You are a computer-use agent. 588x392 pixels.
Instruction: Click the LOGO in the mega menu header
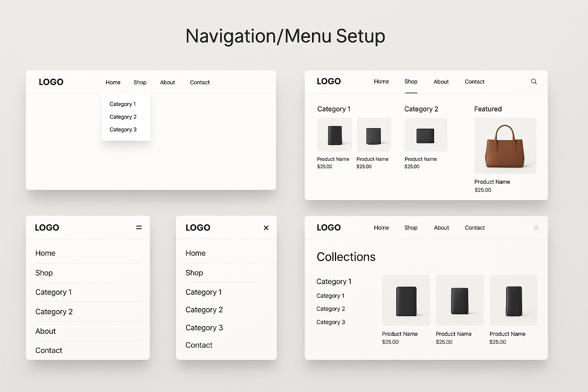329,81
